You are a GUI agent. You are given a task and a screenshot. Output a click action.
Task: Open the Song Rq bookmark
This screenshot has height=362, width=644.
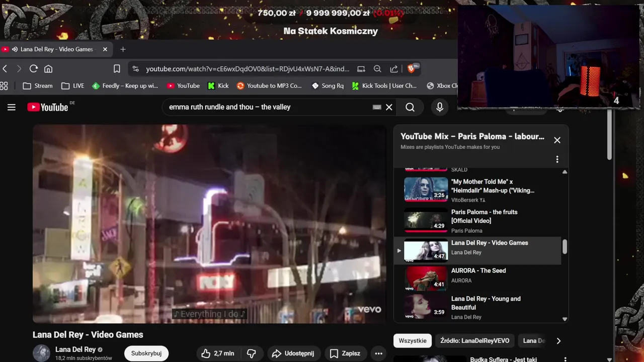328,86
